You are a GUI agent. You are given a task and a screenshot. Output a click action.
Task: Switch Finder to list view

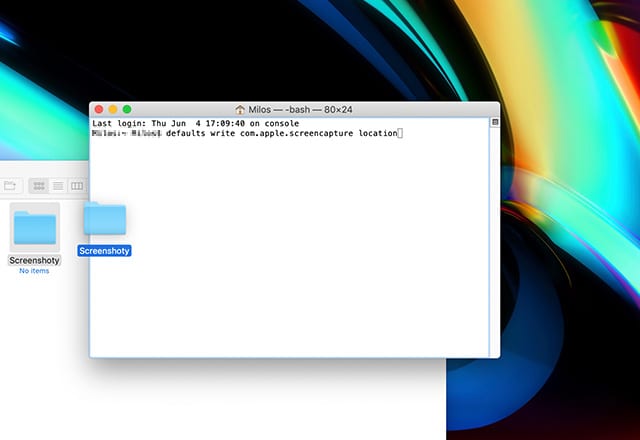[x=58, y=186]
